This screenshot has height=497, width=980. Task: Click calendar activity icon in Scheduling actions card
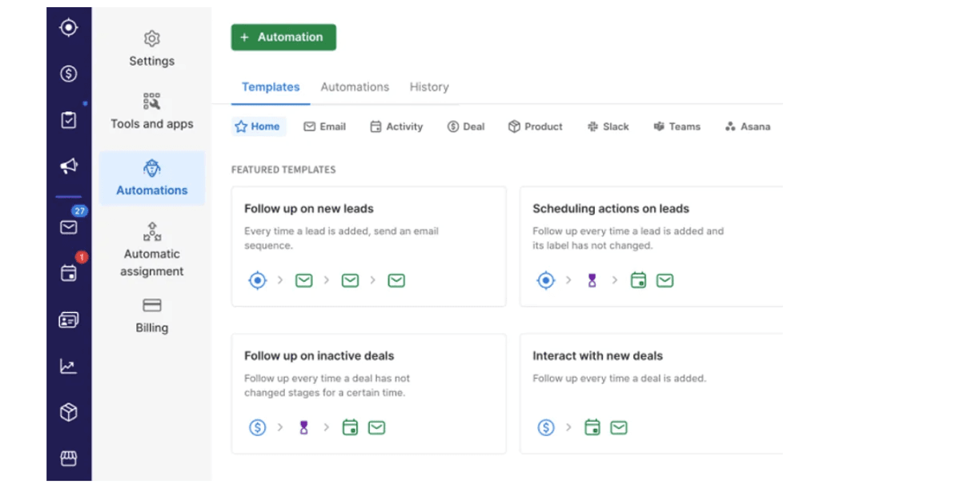(638, 280)
